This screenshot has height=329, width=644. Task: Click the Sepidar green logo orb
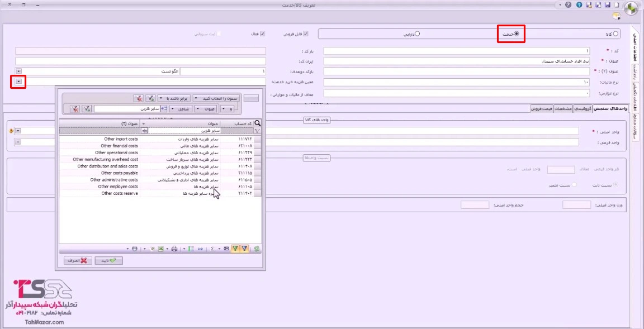tap(631, 8)
